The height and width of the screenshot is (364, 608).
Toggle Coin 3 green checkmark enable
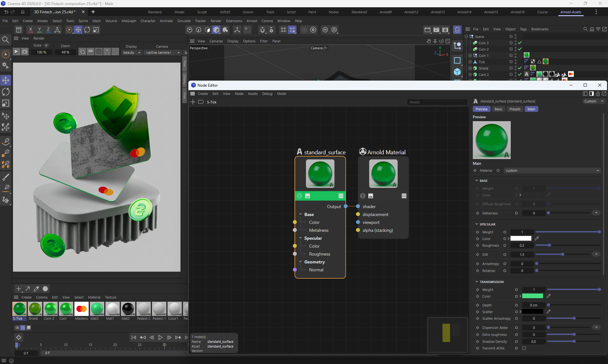tap(520, 43)
